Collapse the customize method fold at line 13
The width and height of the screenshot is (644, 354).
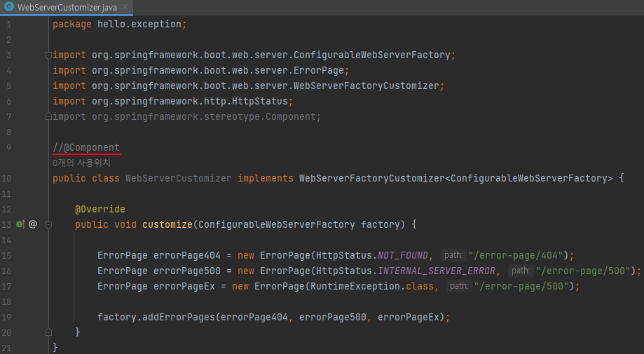48,224
